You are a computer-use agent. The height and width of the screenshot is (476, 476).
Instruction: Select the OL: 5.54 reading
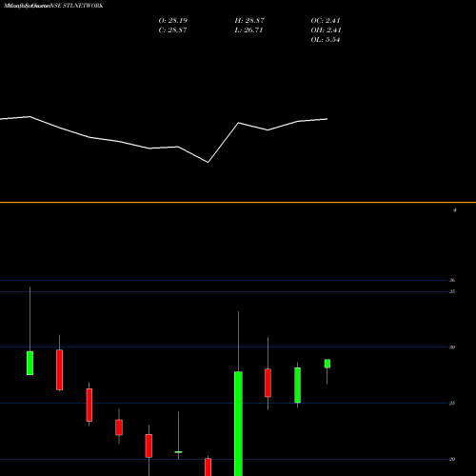[x=326, y=39]
